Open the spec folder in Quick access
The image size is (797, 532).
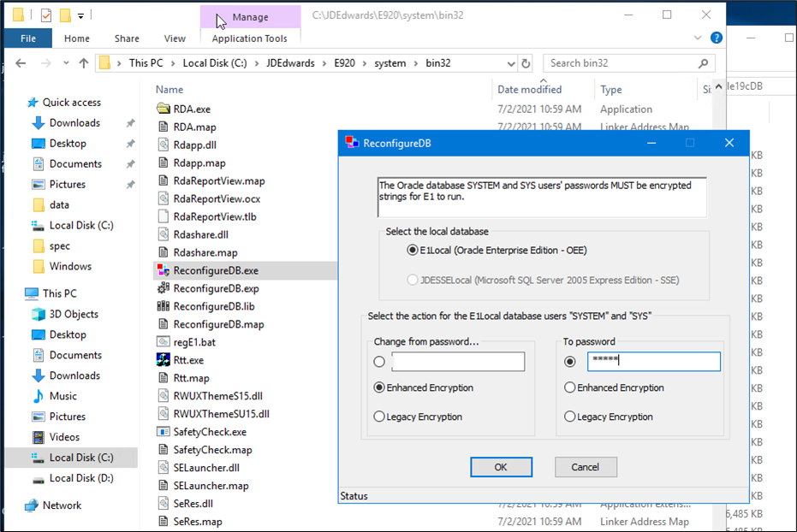pyautogui.click(x=59, y=246)
